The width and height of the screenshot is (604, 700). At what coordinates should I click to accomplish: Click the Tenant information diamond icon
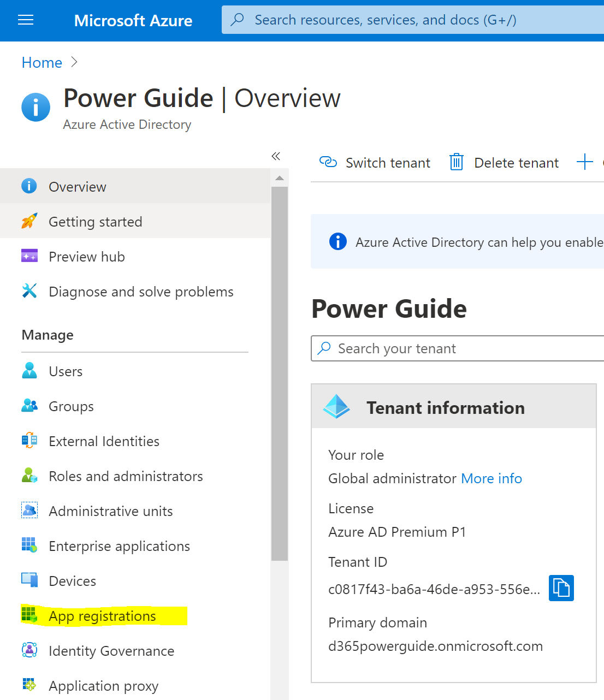337,406
